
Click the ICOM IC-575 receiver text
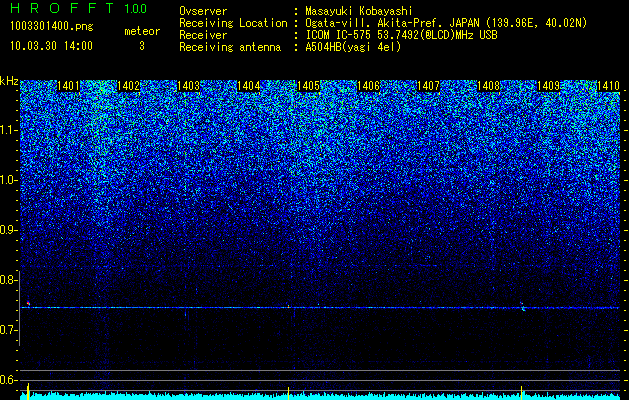pyautogui.click(x=401, y=35)
